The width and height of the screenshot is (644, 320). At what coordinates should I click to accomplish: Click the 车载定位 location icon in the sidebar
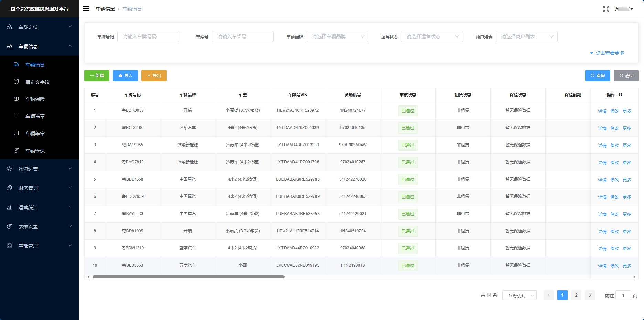point(9,27)
